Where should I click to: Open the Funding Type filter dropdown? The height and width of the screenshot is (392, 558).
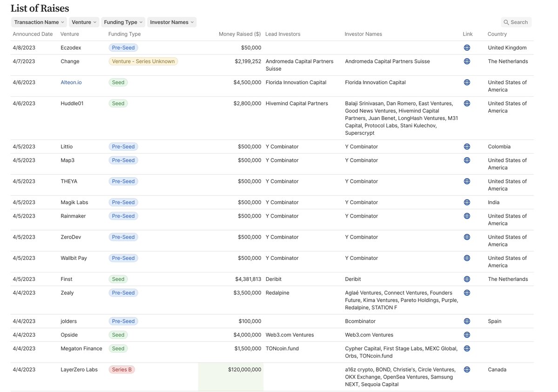pyautogui.click(x=123, y=22)
